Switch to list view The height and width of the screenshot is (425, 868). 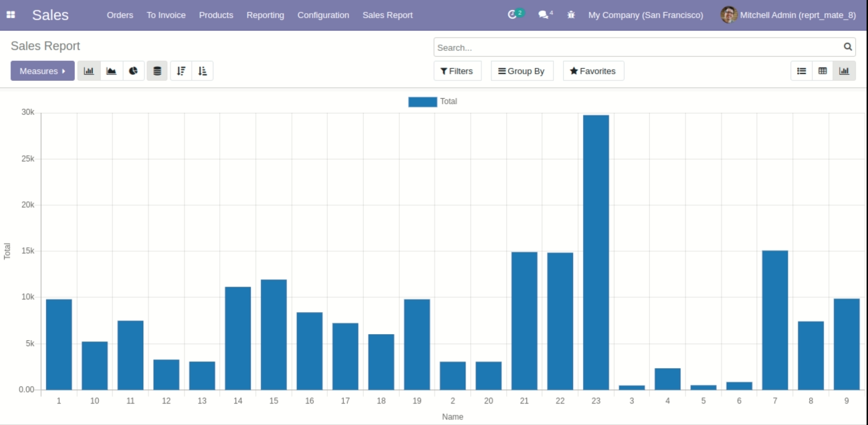click(x=801, y=71)
